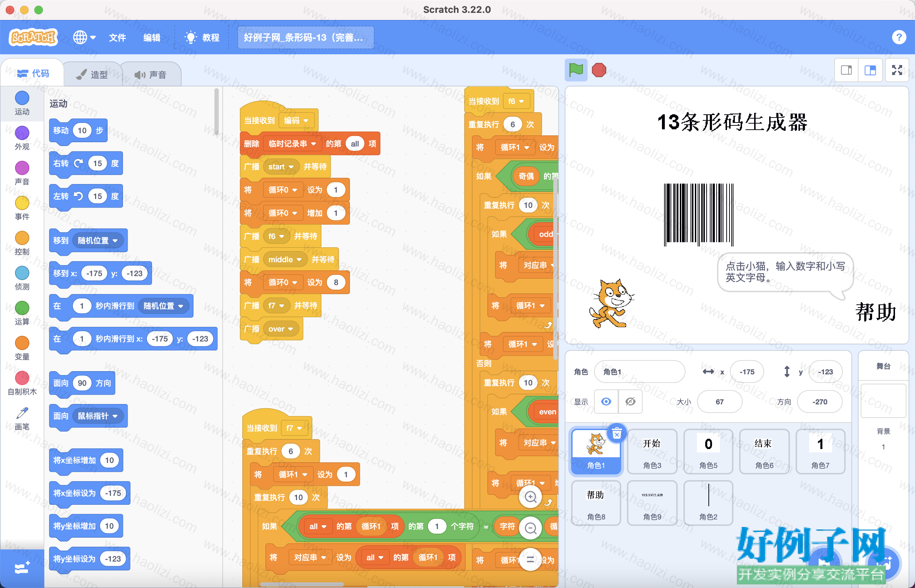Click the 右转 15 度 turn block
Screen dimensions: 915x588
click(x=86, y=163)
